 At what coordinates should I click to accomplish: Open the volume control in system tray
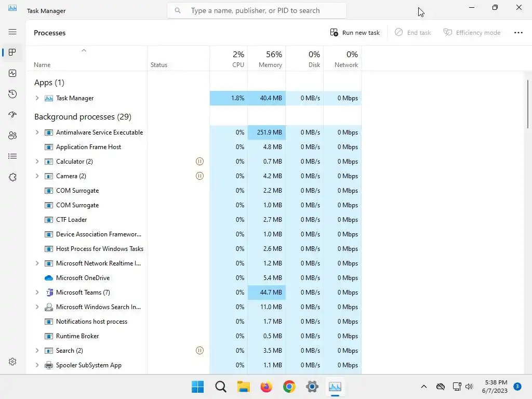tap(469, 387)
